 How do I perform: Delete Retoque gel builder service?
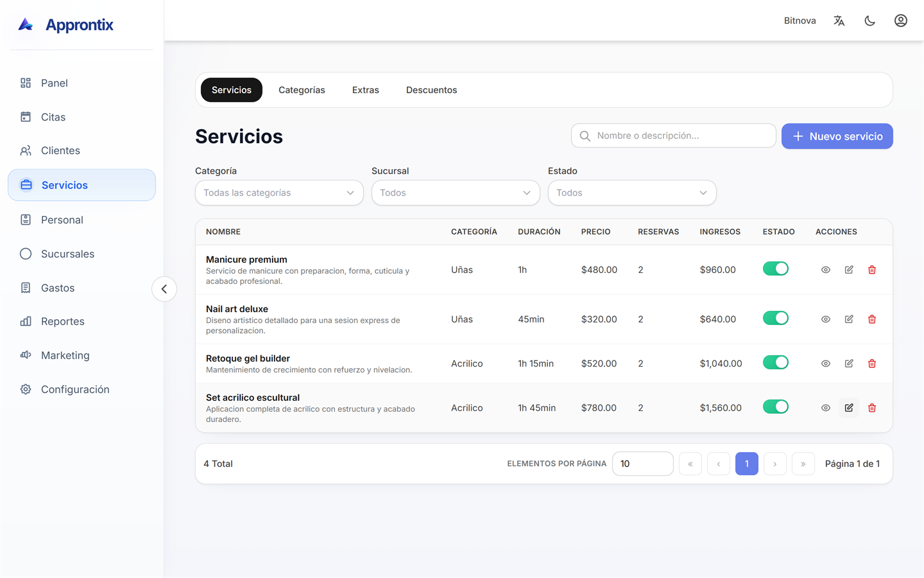(872, 363)
